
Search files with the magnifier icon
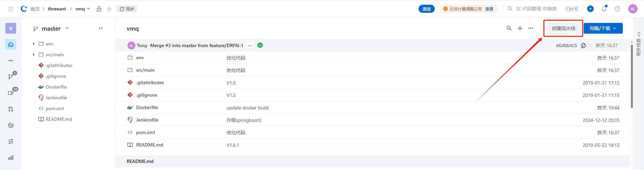pos(509,28)
